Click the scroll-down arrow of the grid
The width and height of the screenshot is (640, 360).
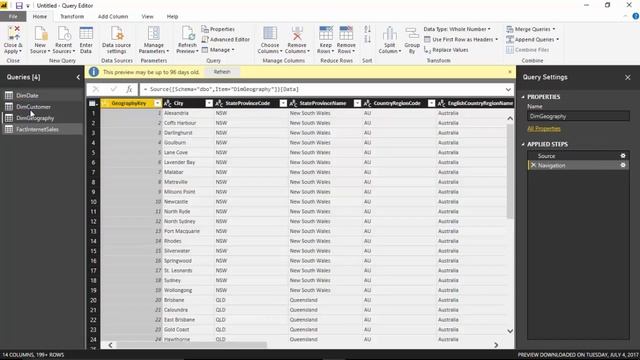pos(510,331)
